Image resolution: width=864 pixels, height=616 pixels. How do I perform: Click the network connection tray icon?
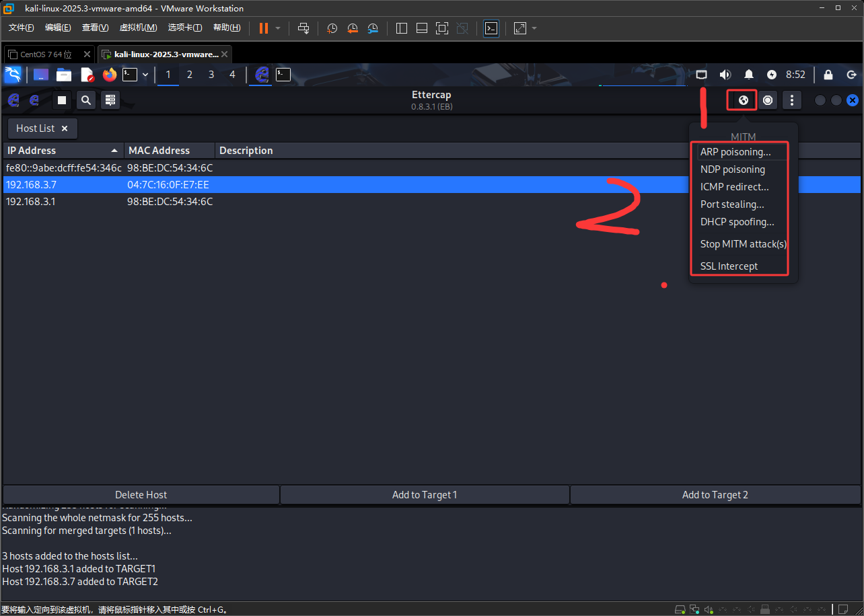(702, 75)
